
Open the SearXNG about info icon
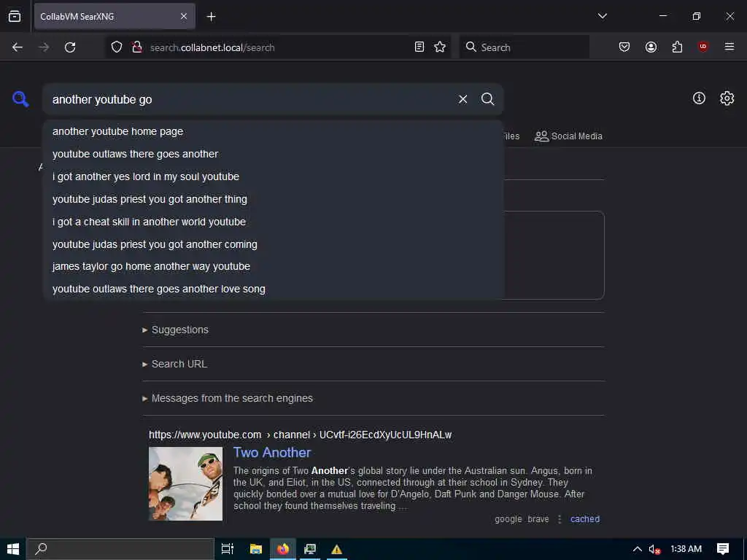699,98
